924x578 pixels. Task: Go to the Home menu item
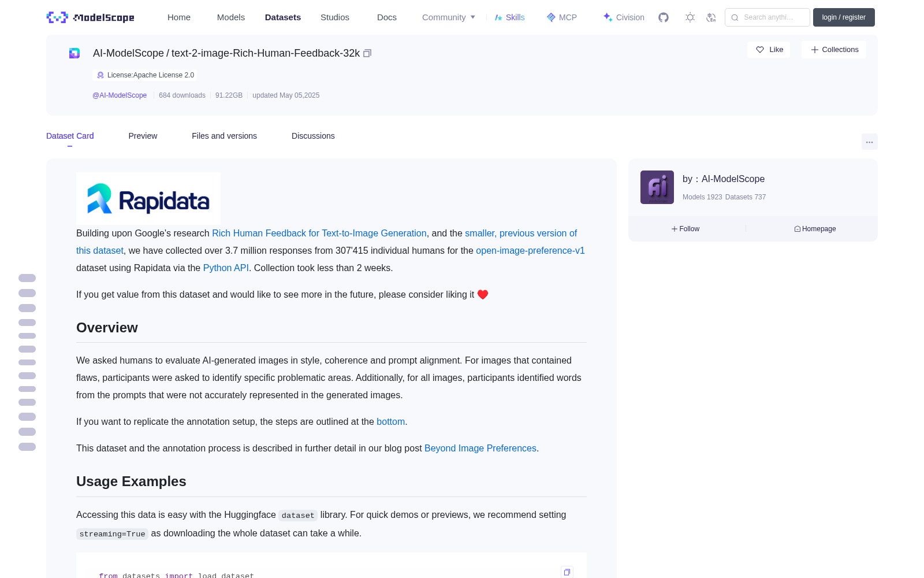[179, 17]
